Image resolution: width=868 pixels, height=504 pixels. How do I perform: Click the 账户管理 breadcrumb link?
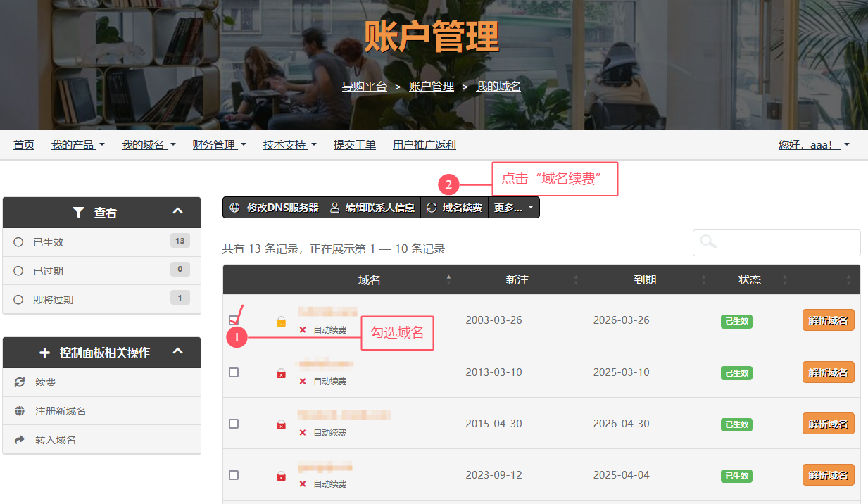[432, 87]
